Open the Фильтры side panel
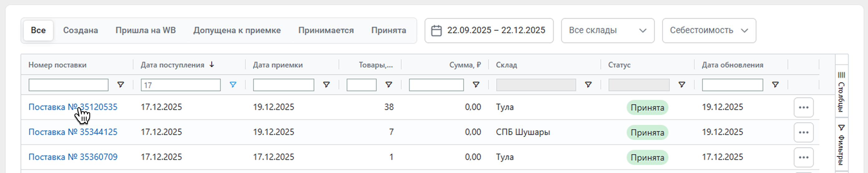This screenshot has height=173, width=868. (x=841, y=144)
